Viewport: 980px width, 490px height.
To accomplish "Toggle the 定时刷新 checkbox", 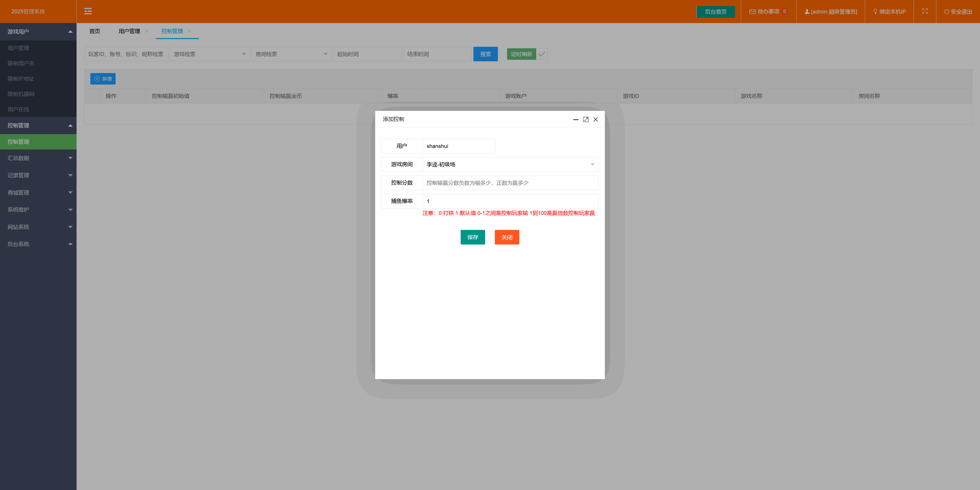I will pos(541,54).
